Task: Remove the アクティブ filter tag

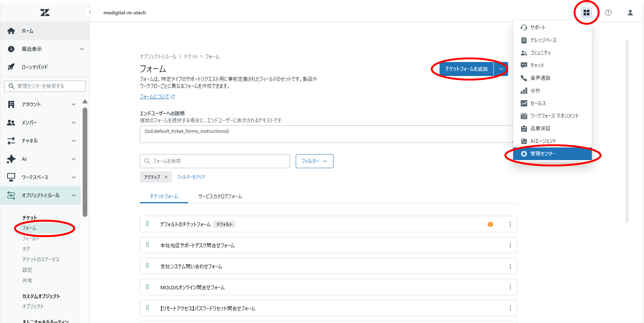Action: [166, 177]
